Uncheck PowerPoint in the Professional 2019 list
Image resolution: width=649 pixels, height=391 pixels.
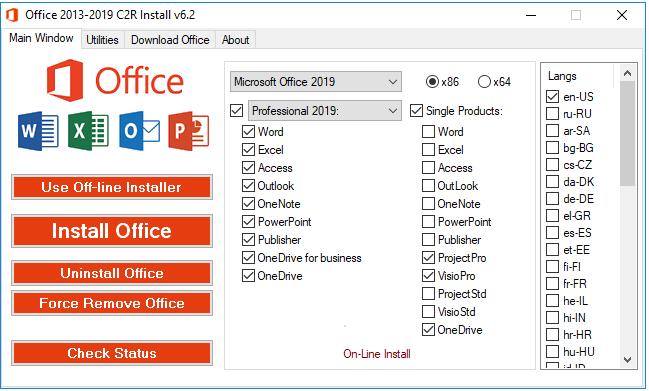tap(248, 222)
